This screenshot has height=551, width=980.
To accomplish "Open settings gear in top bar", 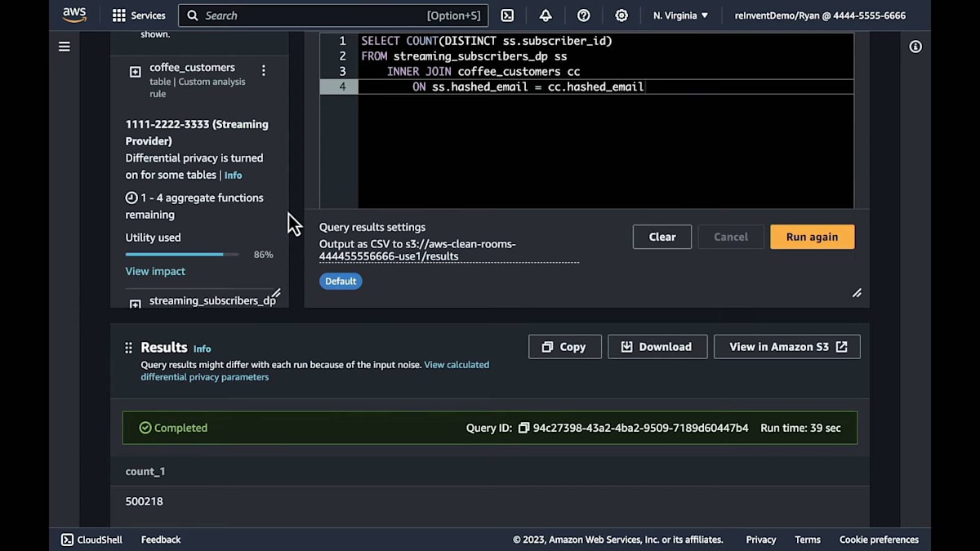I will click(621, 16).
